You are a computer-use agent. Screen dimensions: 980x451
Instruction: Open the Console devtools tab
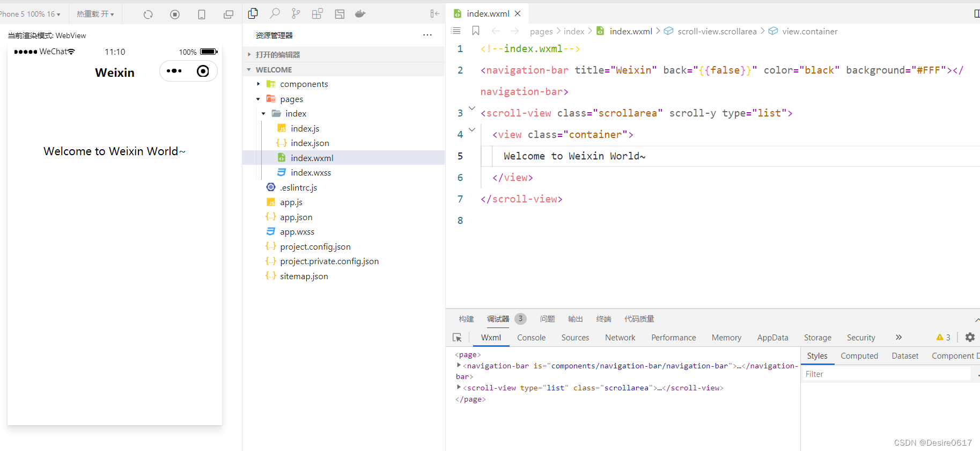531,338
